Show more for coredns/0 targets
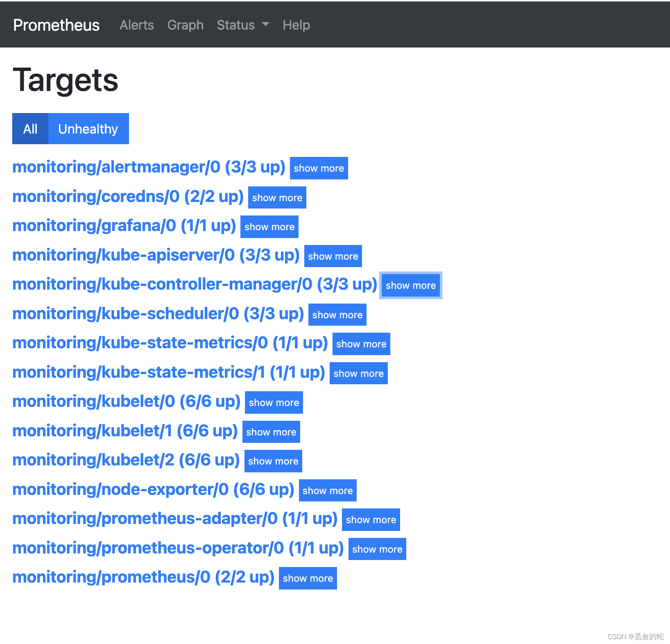The height and width of the screenshot is (644, 670). coord(277,197)
